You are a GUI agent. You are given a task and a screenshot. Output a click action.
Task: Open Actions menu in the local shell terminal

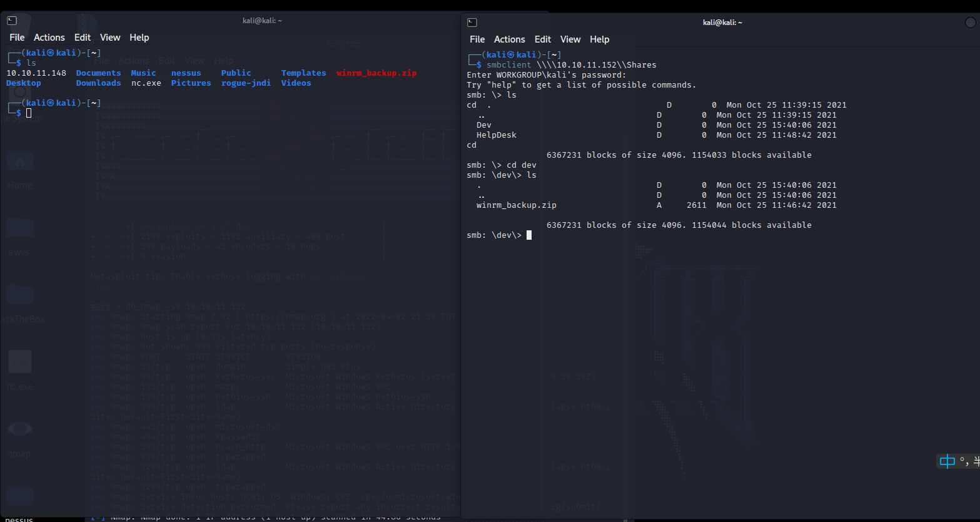click(x=49, y=38)
